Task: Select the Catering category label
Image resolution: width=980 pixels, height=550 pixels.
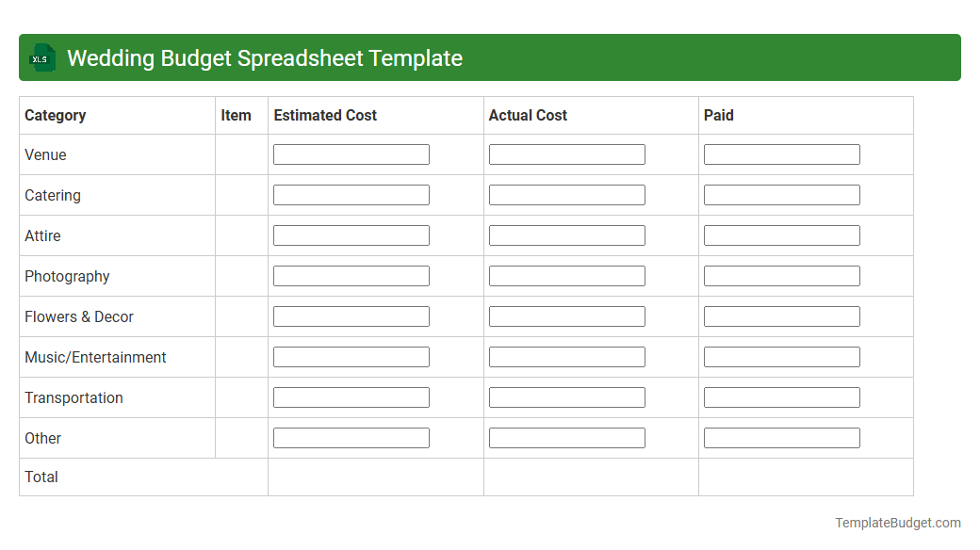Action: [53, 195]
